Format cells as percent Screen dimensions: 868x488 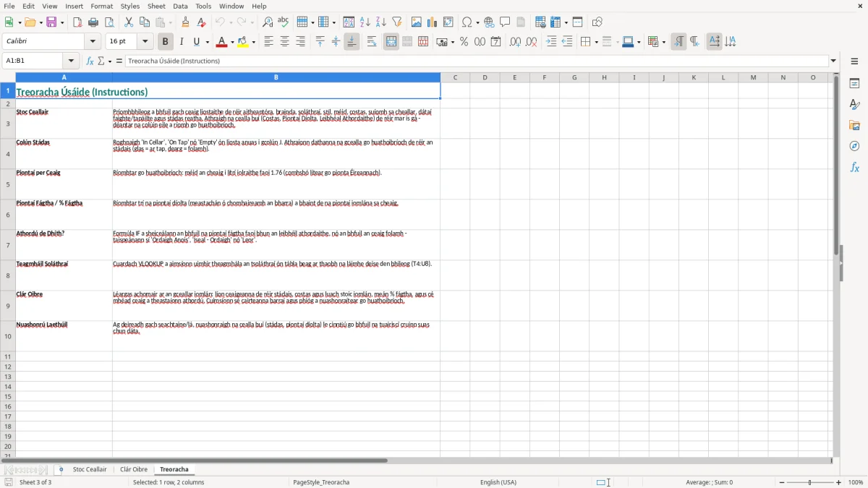pos(464,42)
